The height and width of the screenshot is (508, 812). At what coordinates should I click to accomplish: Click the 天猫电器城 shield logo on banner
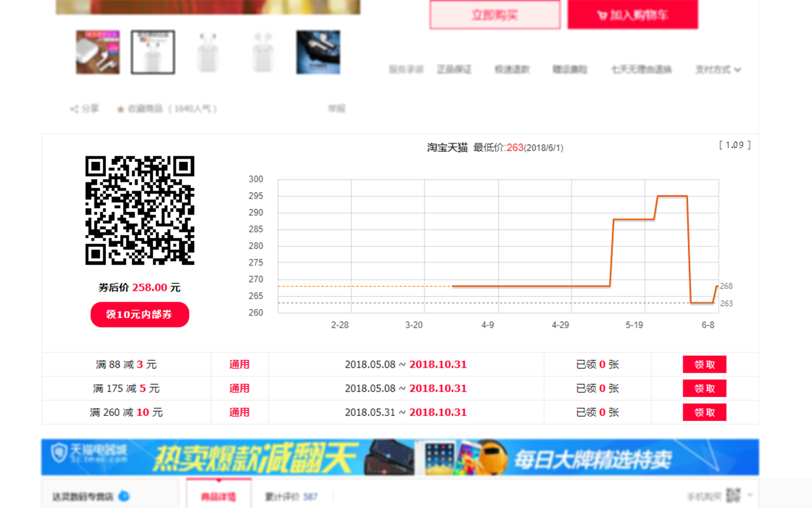(59, 453)
